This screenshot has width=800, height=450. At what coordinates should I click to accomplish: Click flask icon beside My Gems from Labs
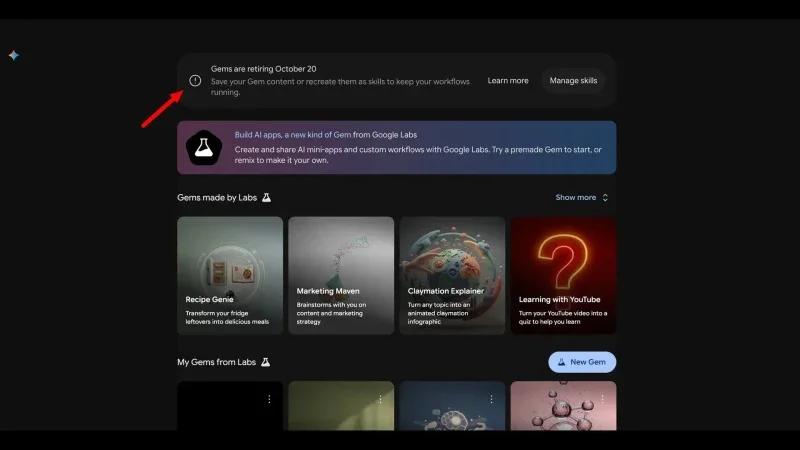click(x=265, y=362)
